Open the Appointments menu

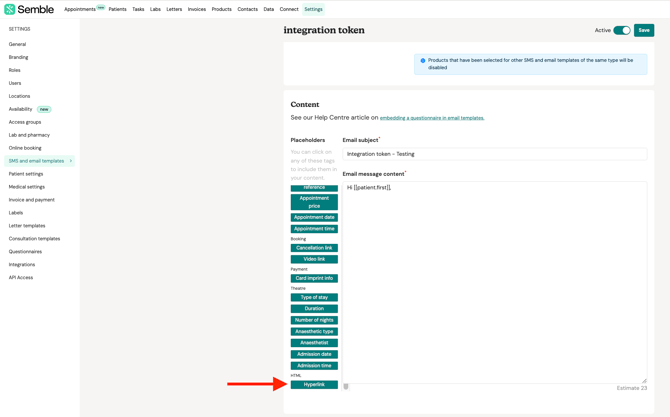click(x=80, y=9)
